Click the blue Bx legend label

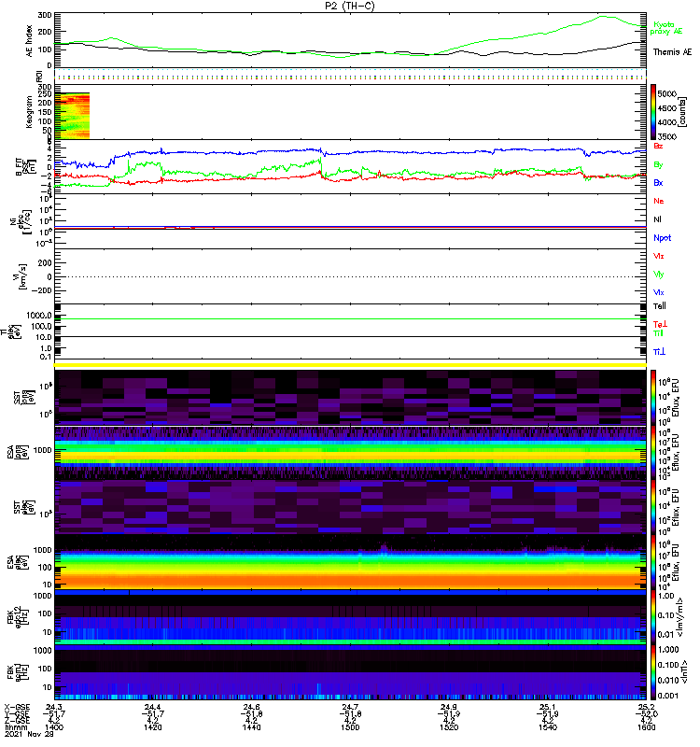(658, 182)
